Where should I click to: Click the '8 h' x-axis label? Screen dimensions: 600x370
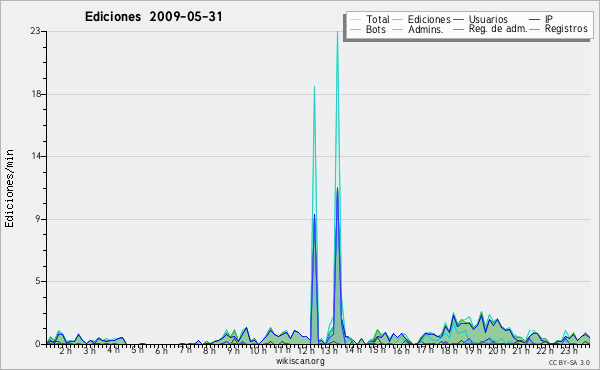[209, 350]
